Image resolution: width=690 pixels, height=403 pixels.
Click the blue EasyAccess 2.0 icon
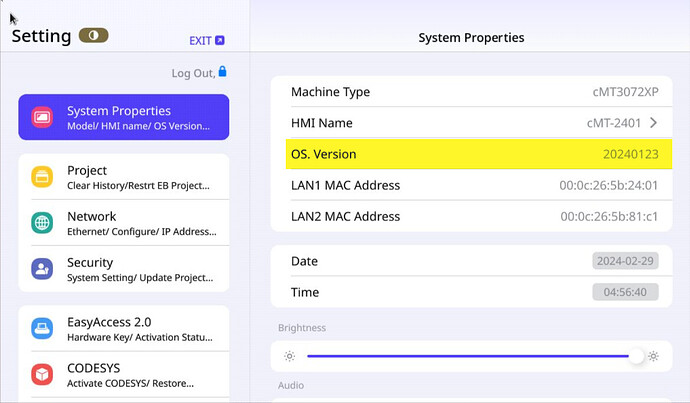pyautogui.click(x=42, y=328)
